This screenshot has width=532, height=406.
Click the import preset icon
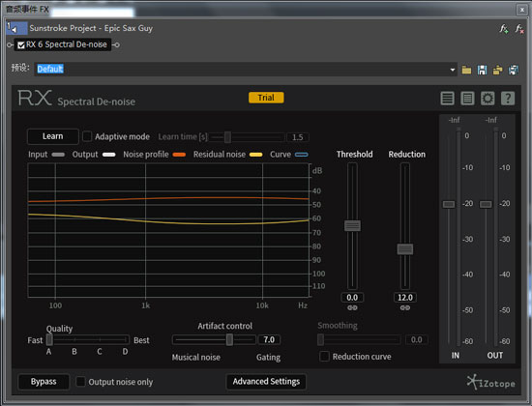tap(498, 70)
